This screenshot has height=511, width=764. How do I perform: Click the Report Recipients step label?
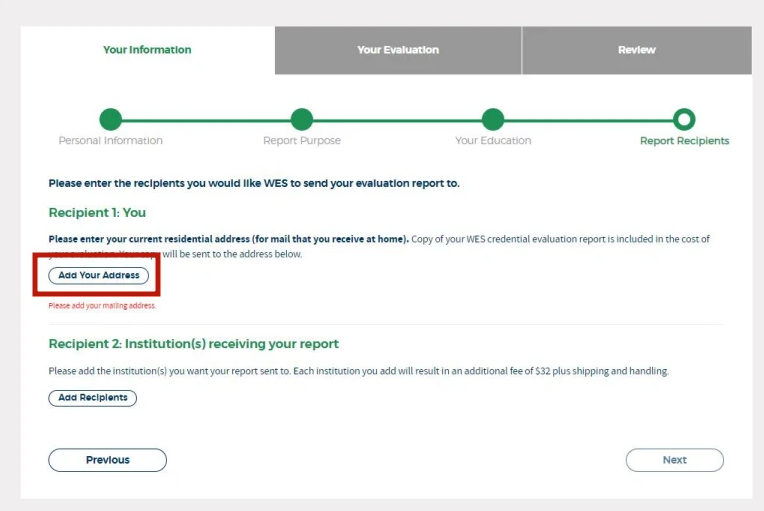[x=685, y=140]
